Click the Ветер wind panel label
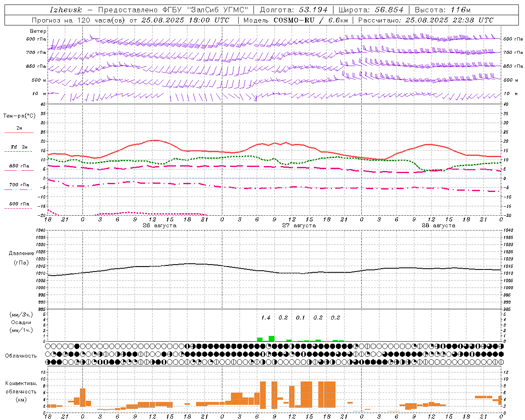The width and height of the screenshot is (525, 420). pos(38,31)
